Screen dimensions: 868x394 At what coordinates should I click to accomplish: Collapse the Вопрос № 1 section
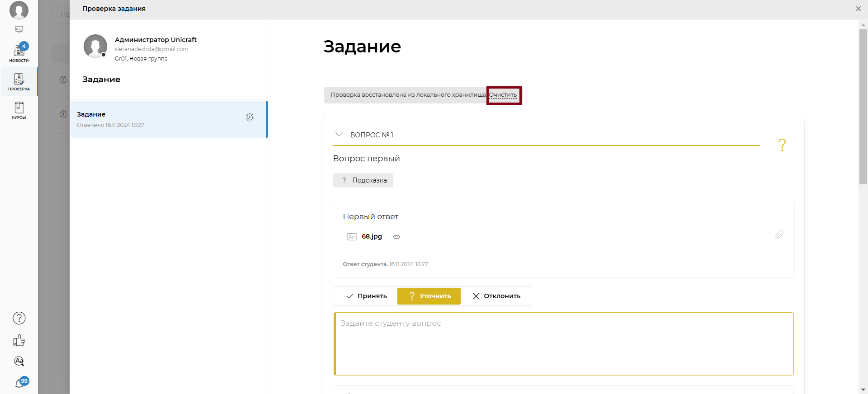coord(339,135)
